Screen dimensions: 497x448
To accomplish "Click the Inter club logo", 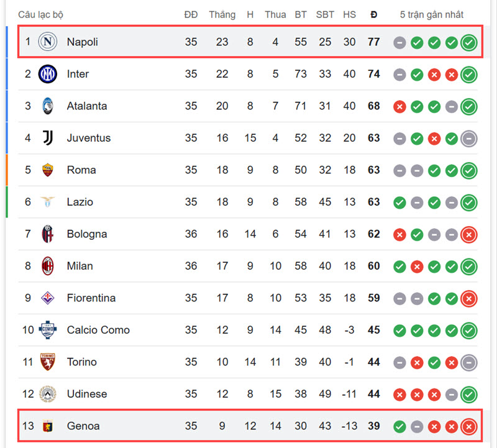I will 48,74.
